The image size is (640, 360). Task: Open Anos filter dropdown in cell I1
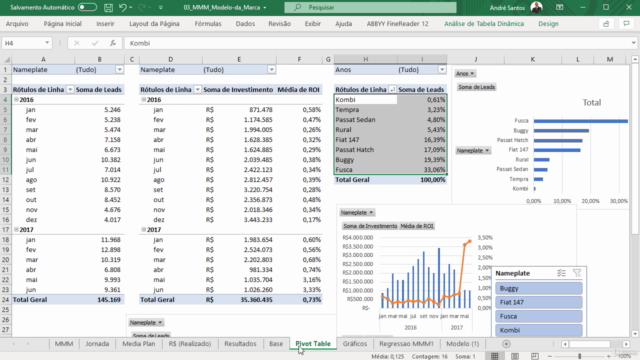click(442, 70)
